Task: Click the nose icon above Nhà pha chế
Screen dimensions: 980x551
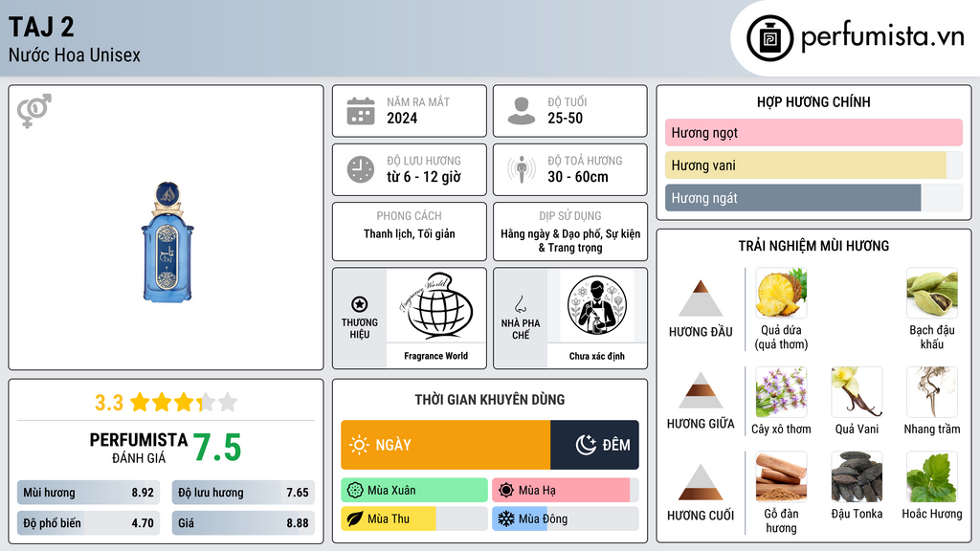Action: coord(520,304)
